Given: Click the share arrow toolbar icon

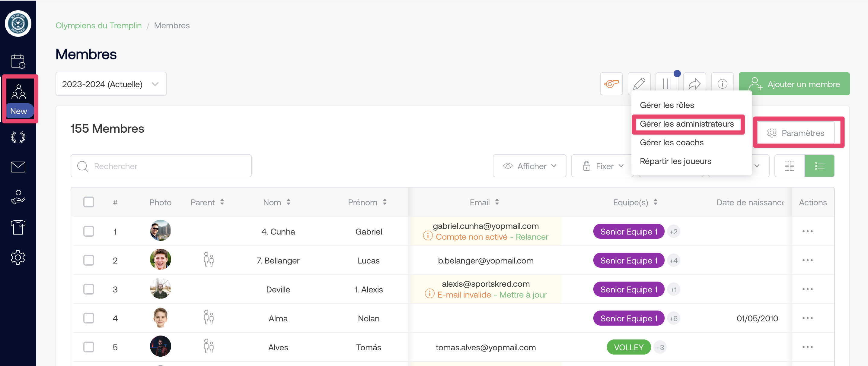Looking at the screenshot, I should click(695, 84).
